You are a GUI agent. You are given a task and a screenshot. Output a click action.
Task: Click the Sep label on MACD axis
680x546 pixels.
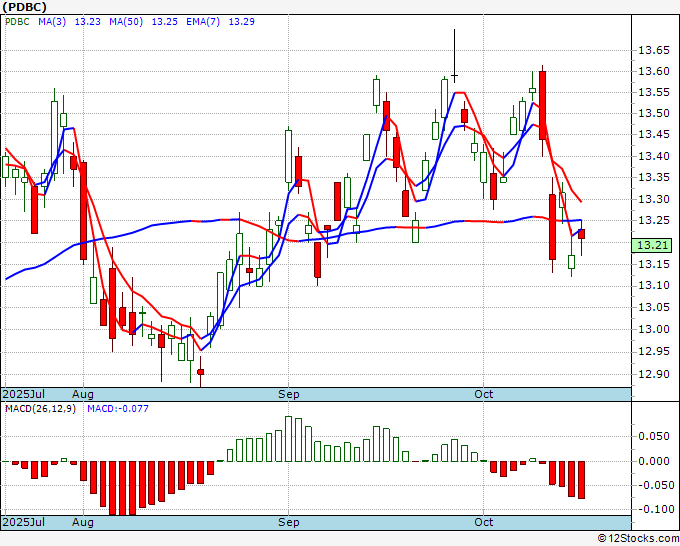(288, 522)
